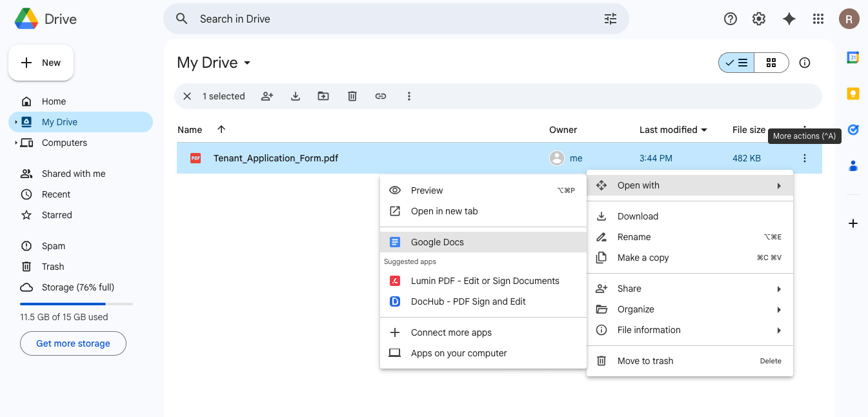The image size is (868, 417).
Task: Select Preview in the Open with submenu
Action: (x=483, y=190)
